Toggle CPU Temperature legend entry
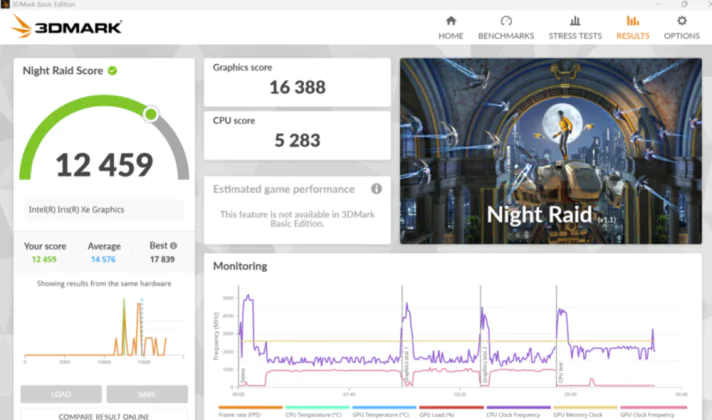Image resolution: width=712 pixels, height=420 pixels. pyautogui.click(x=317, y=411)
